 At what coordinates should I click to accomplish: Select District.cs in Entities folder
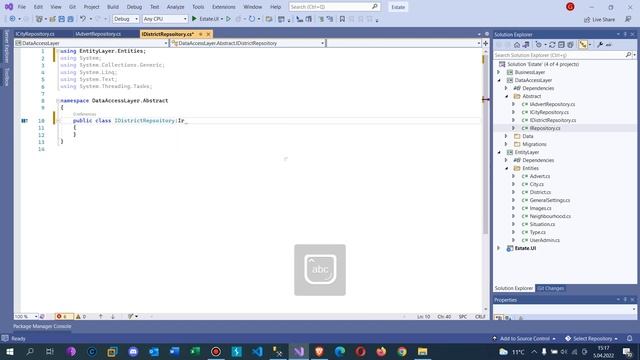540,192
